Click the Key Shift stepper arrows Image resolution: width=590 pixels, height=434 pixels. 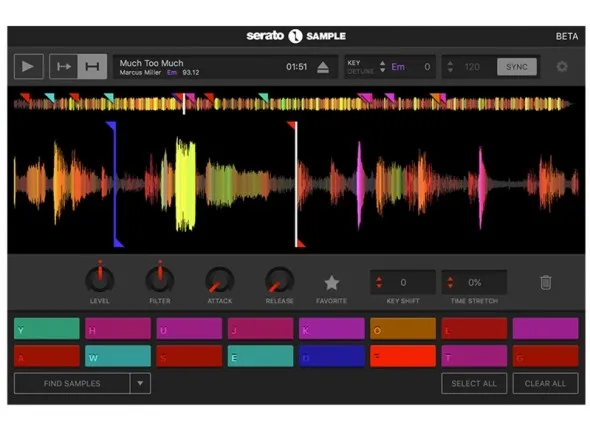click(379, 282)
